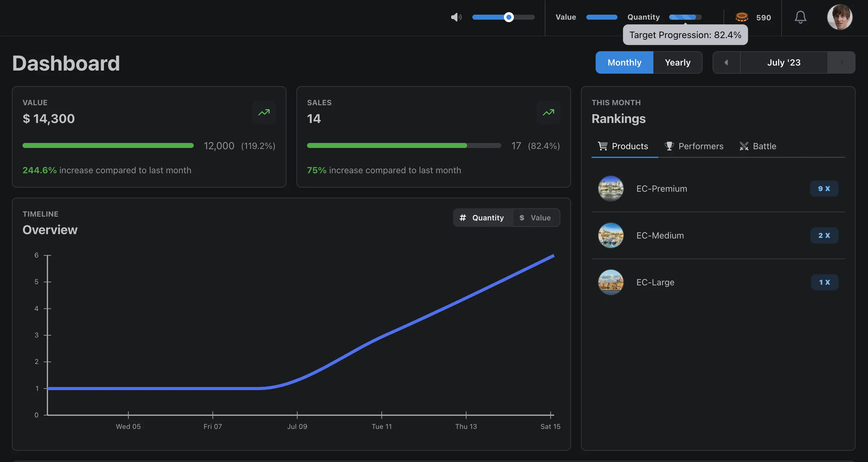
Task: Click the 12,000 target value
Action: click(x=219, y=146)
